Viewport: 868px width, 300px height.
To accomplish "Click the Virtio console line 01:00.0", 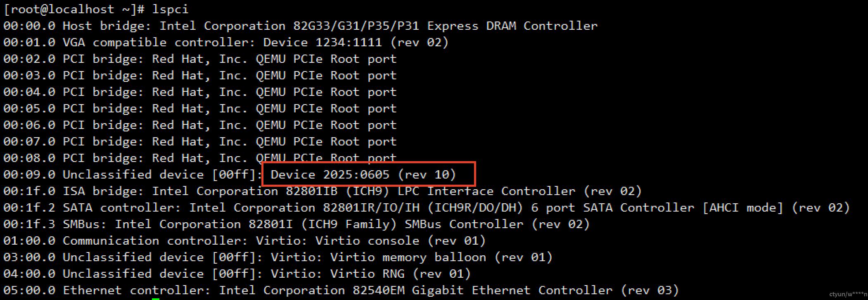I will tap(244, 240).
